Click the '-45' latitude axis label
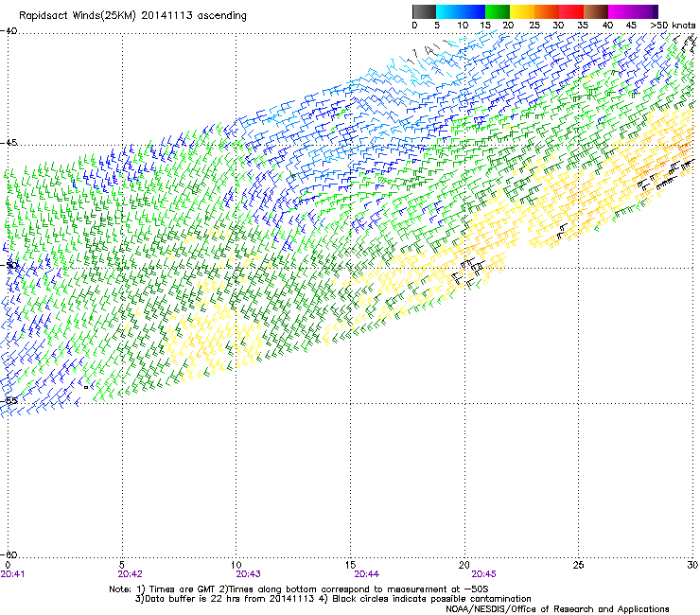The height and width of the screenshot is (615, 700). tap(9, 143)
